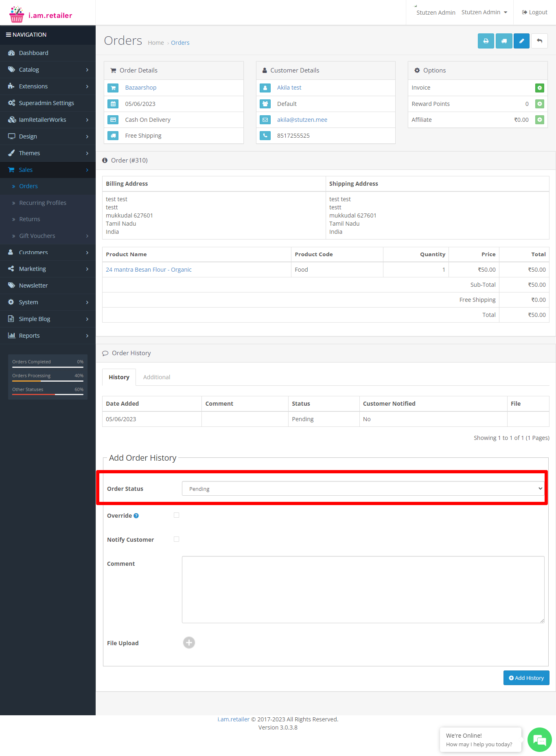Click the Extensions puzzle icon
The height and width of the screenshot is (756, 556).
(11, 86)
